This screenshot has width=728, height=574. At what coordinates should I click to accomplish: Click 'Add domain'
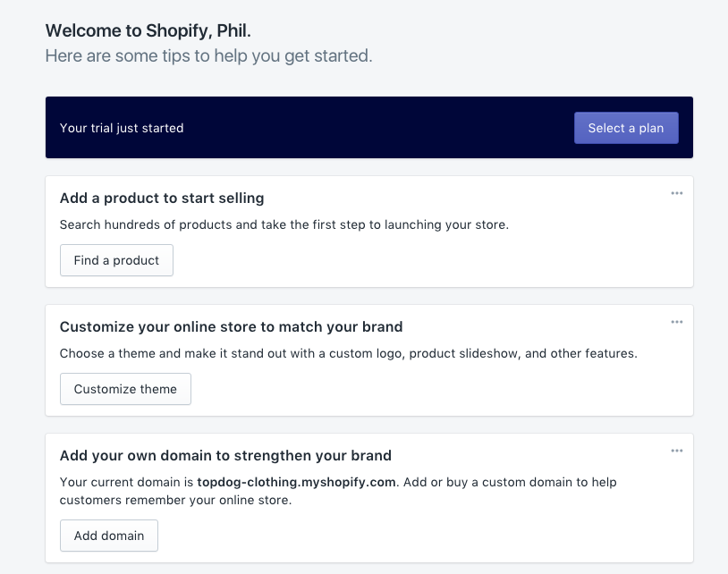(x=108, y=536)
